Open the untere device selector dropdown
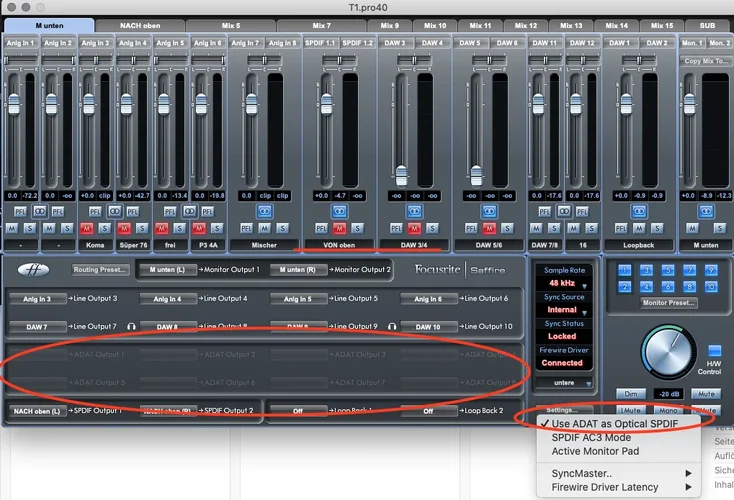Image resolution: width=734 pixels, height=500 pixels. (564, 383)
